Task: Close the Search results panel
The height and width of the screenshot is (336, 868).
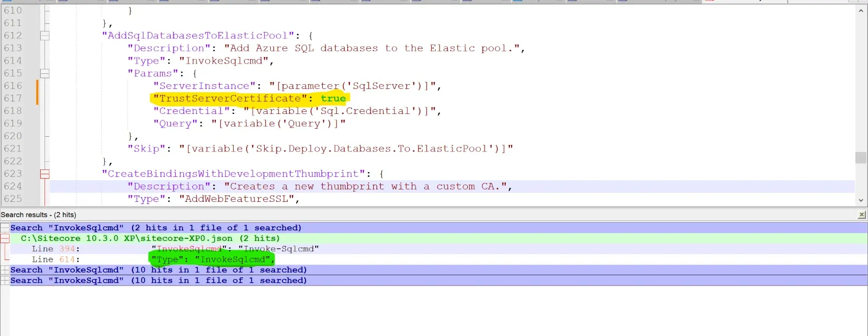Action: (x=861, y=215)
